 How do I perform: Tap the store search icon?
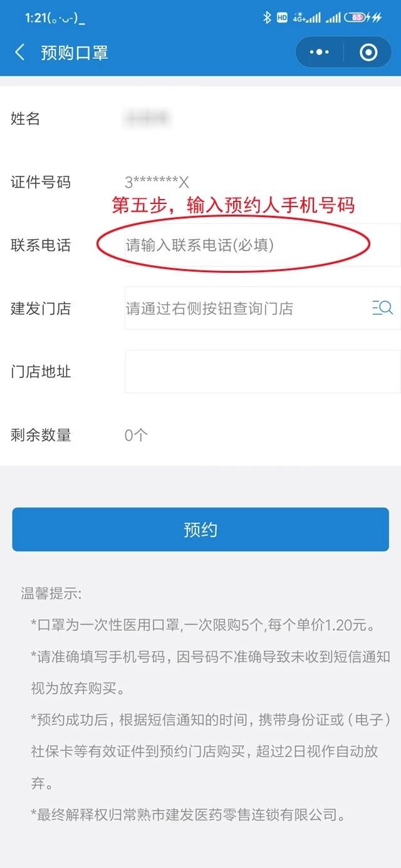(x=382, y=307)
